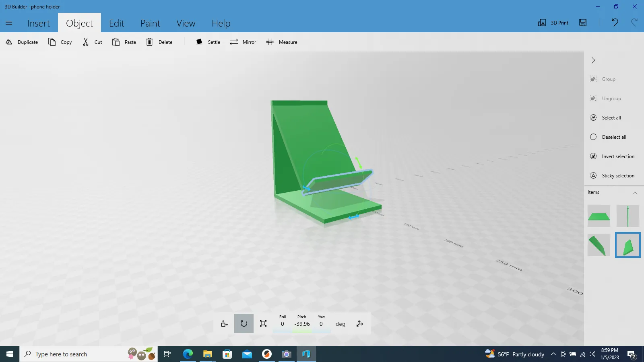Invert the current selection

(612, 156)
